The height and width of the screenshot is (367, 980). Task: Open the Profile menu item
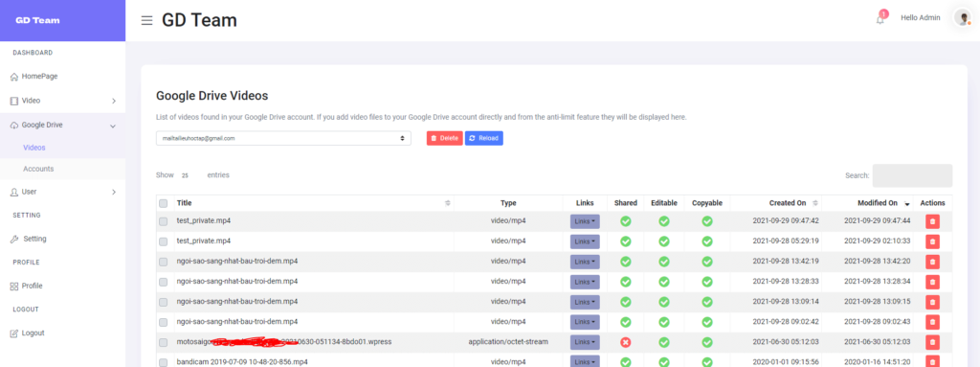(32, 287)
